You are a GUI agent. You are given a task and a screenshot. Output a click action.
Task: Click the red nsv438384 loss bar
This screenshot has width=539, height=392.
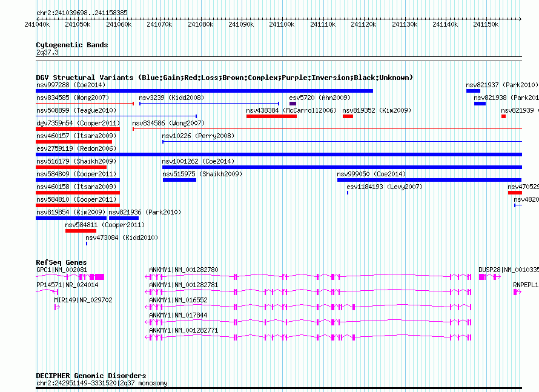(271, 116)
